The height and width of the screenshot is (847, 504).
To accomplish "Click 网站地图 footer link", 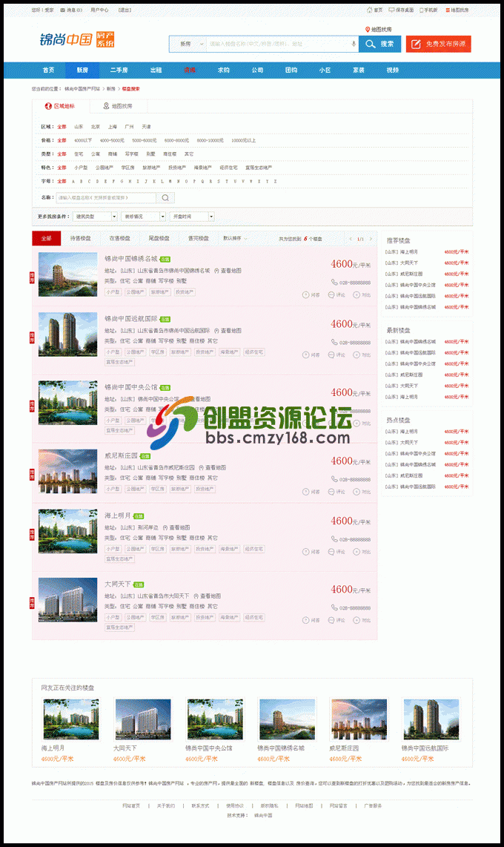I will pos(304,805).
